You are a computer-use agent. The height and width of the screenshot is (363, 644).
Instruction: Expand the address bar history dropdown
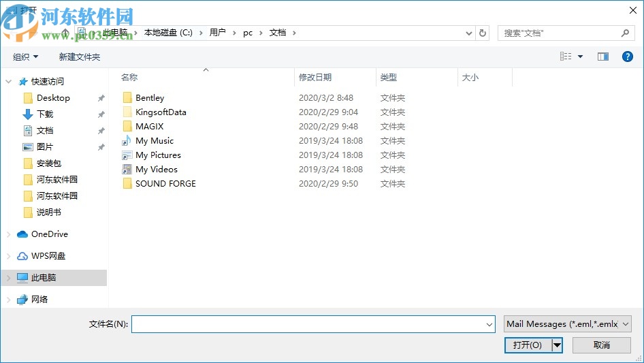tap(468, 33)
